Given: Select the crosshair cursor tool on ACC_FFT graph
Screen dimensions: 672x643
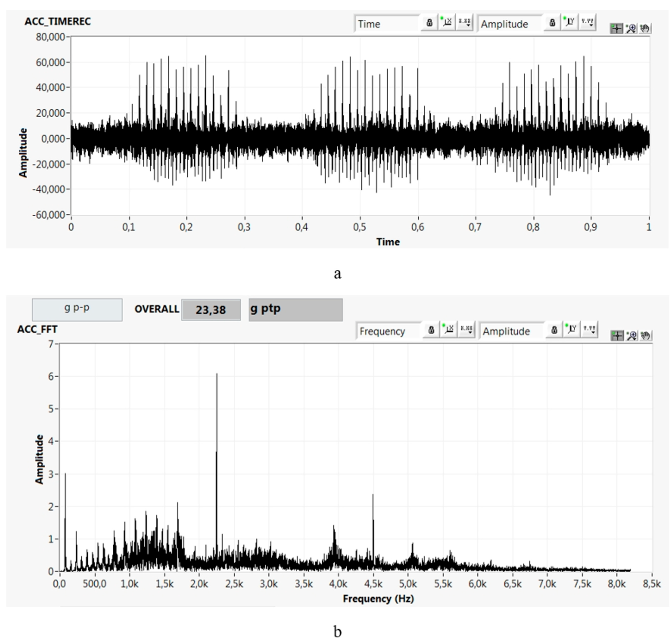Looking at the screenshot, I should pyautogui.click(x=617, y=336).
